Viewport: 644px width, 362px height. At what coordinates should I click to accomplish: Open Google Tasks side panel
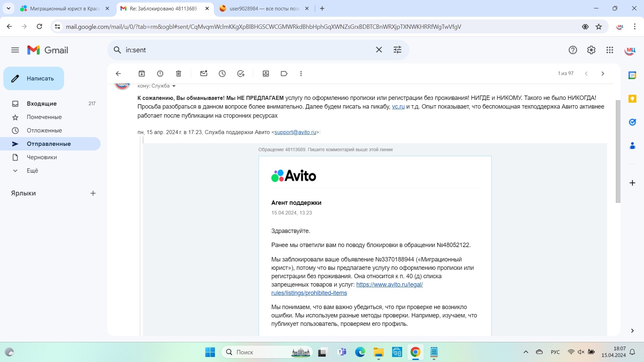(632, 122)
